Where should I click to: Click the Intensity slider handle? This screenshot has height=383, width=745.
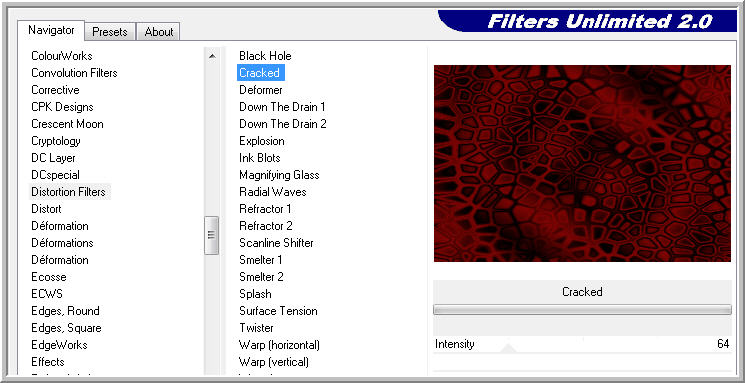click(x=508, y=348)
